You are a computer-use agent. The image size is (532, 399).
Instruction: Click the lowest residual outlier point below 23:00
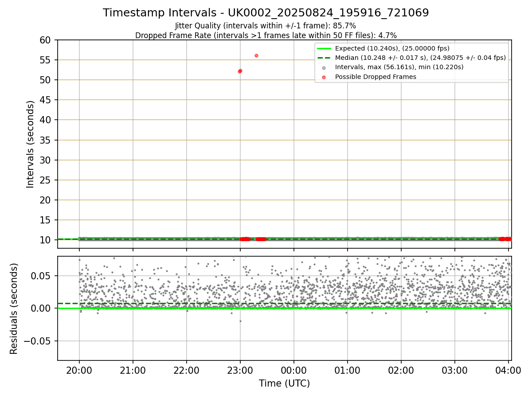click(240, 321)
